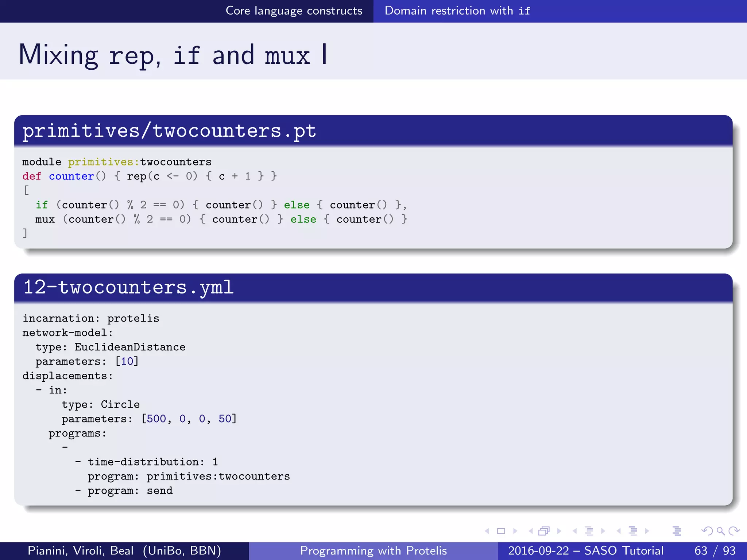
Task: Go to previous slide arrow
Action: coord(487,531)
